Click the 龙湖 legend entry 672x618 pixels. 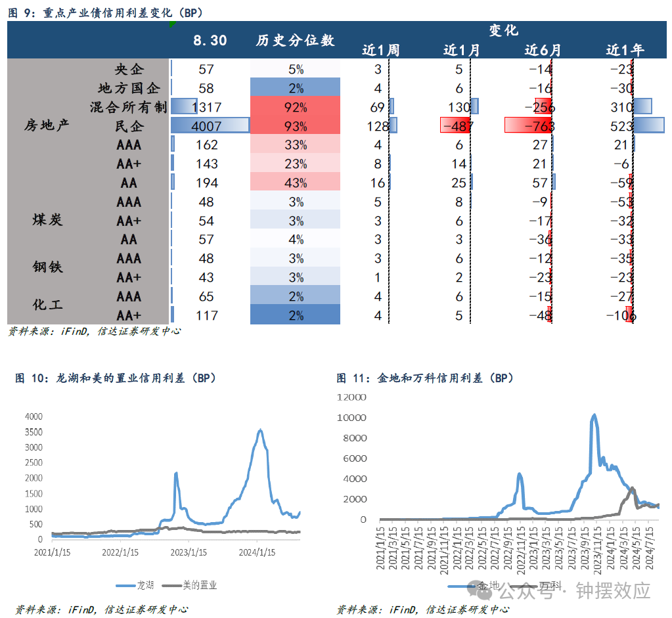(x=135, y=585)
